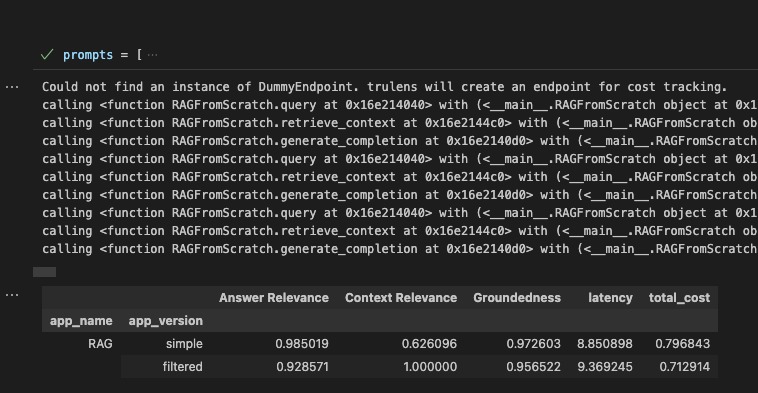Click Groundedness value 0.972603

534,344
